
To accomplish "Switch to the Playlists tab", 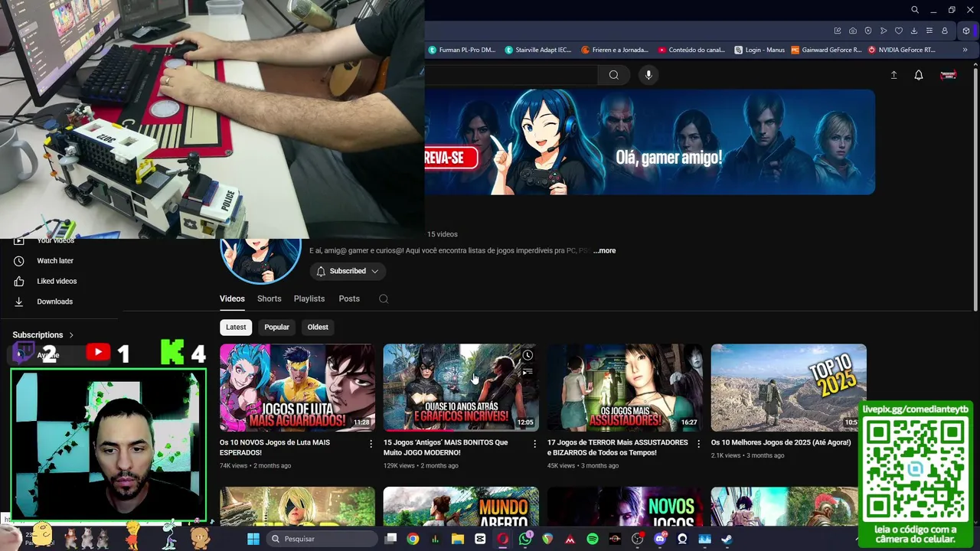I will coord(309,299).
